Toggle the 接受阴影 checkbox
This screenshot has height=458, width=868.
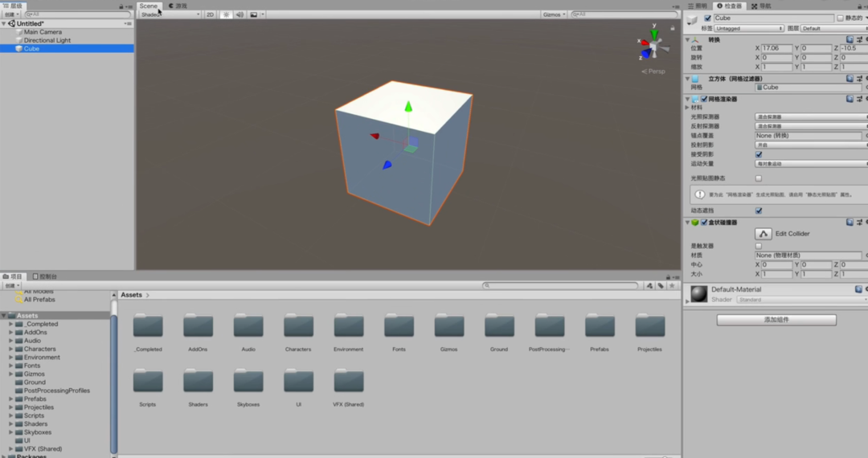759,154
